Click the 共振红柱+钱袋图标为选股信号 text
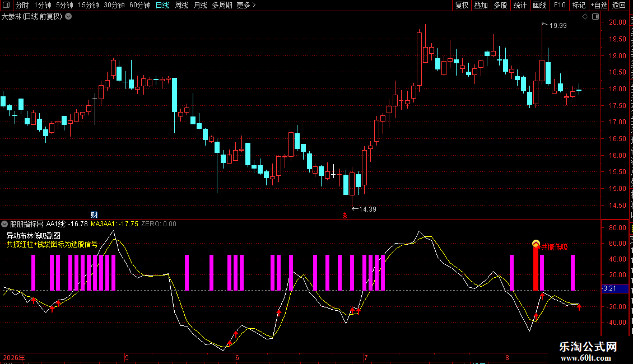 click(x=52, y=244)
